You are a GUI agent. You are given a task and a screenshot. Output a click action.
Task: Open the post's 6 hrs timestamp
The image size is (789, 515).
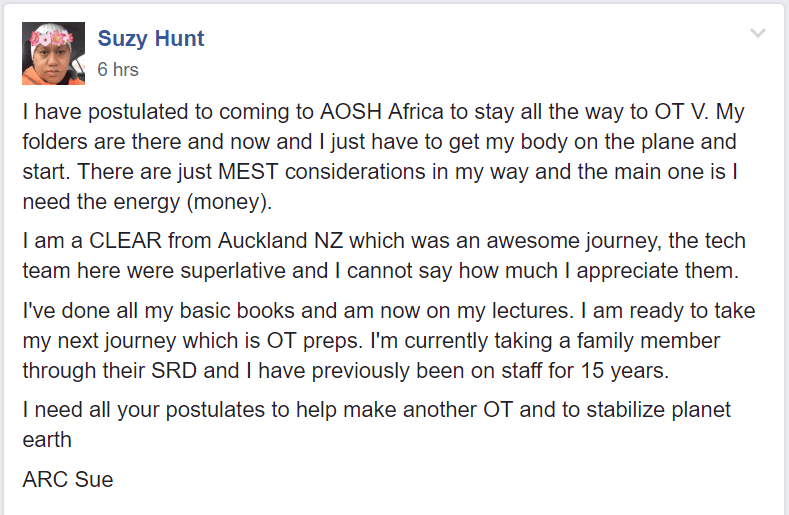[118, 69]
